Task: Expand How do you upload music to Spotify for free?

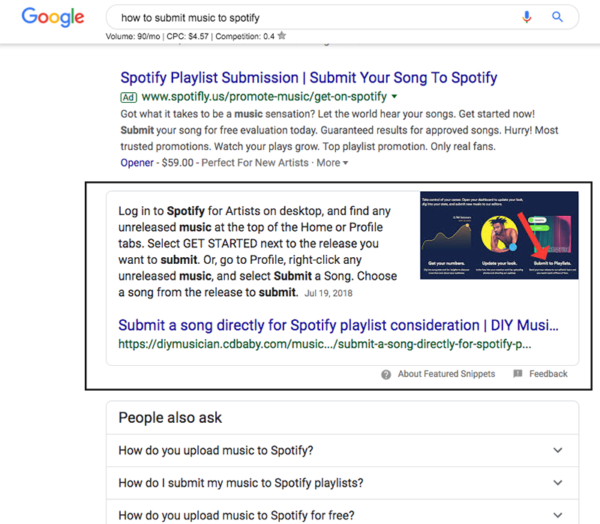Action: click(342, 513)
